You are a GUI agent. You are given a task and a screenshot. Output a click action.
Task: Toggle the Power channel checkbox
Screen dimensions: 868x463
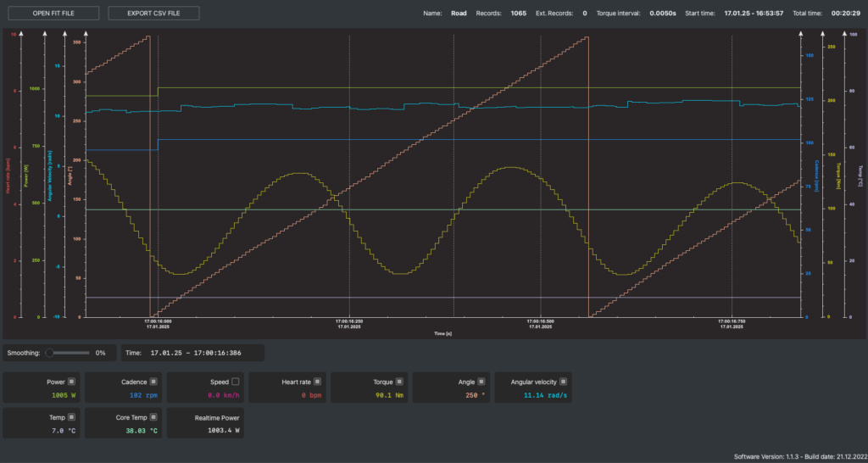tap(71, 382)
